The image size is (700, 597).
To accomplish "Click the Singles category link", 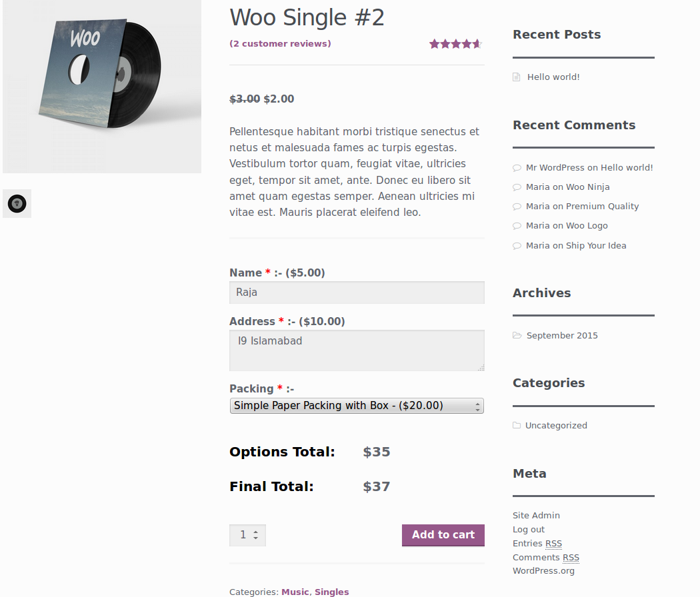I will point(332,592).
